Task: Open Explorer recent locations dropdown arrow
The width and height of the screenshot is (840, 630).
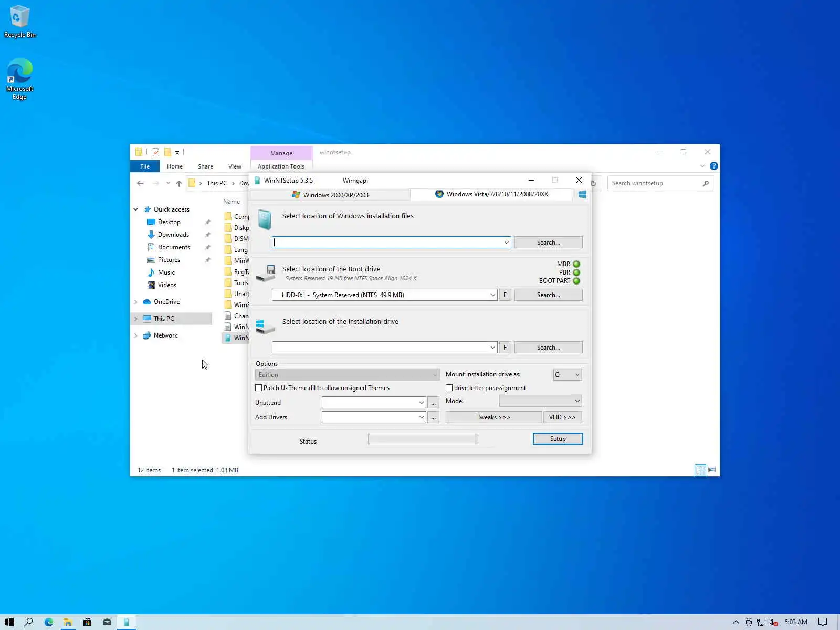Action: (x=168, y=183)
